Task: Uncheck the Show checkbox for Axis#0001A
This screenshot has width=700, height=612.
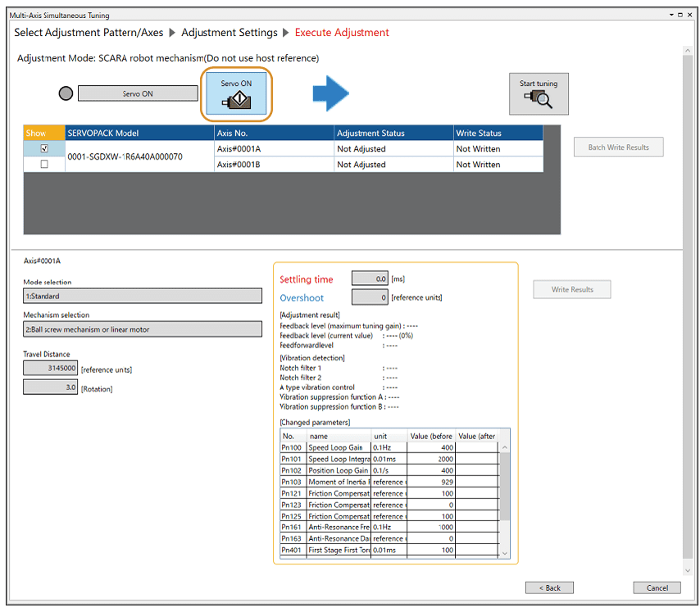Action: (x=44, y=148)
